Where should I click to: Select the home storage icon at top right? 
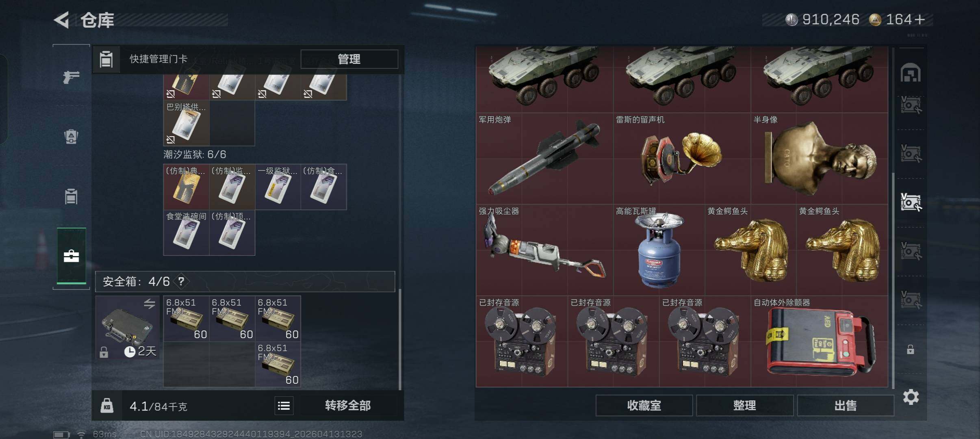point(911,73)
